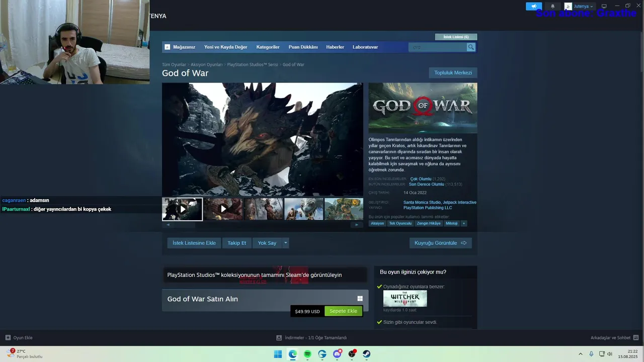Open Topluluk Merkezi button

(453, 73)
